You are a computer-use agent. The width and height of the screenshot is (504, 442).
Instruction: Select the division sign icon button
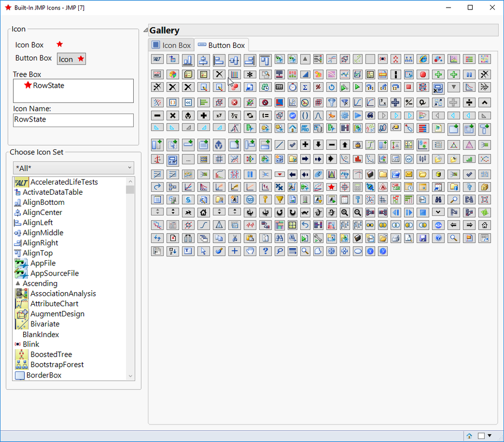pos(469,102)
